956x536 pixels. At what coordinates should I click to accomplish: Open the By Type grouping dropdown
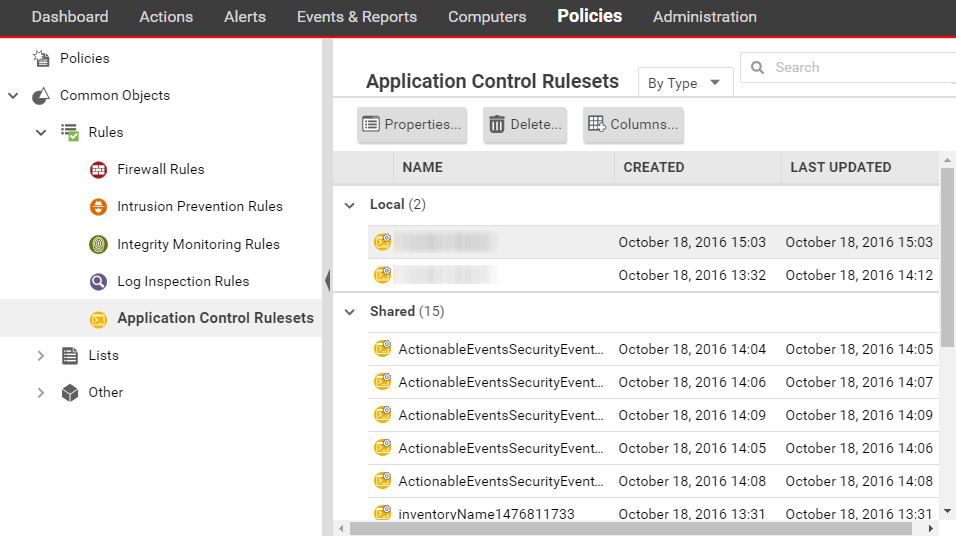(x=685, y=83)
